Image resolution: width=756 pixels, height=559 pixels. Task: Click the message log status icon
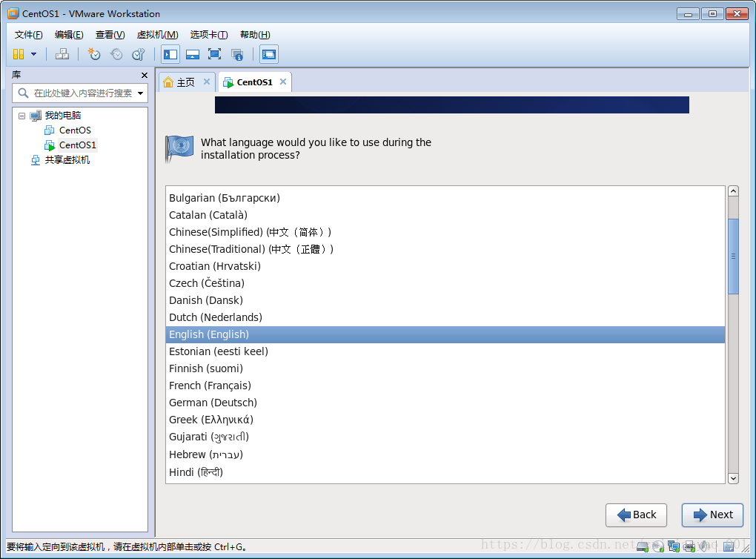[x=729, y=546]
